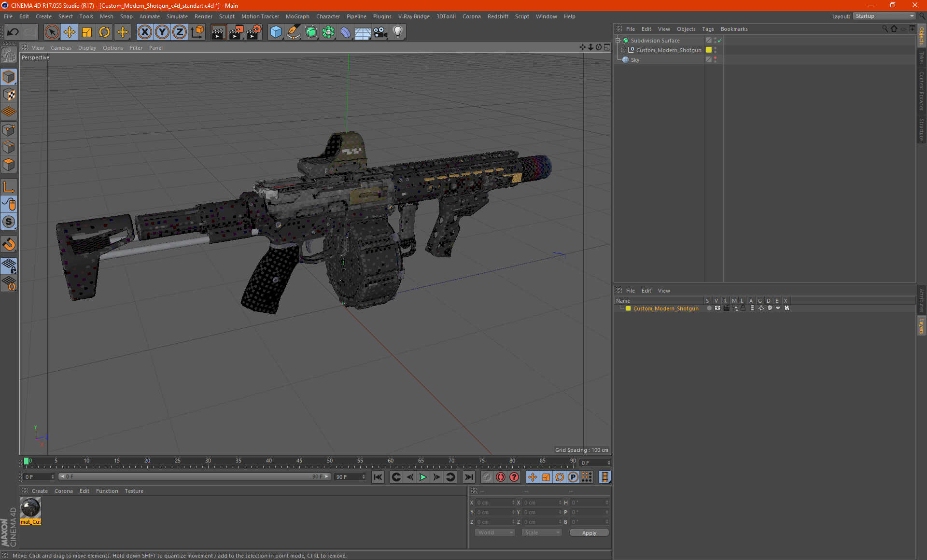The height and width of the screenshot is (560, 927).
Task: Click Render to Picture Viewer icon
Action: pos(236,32)
